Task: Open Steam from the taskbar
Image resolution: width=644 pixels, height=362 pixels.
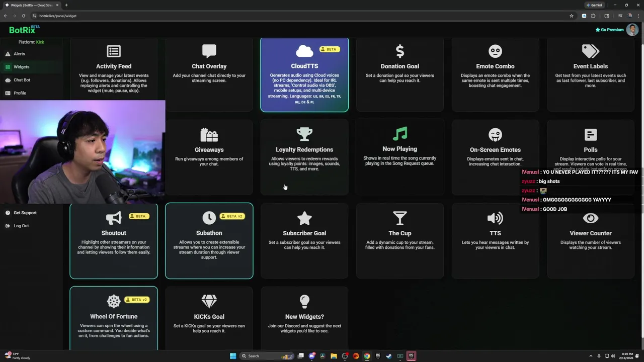Action: 389,356
